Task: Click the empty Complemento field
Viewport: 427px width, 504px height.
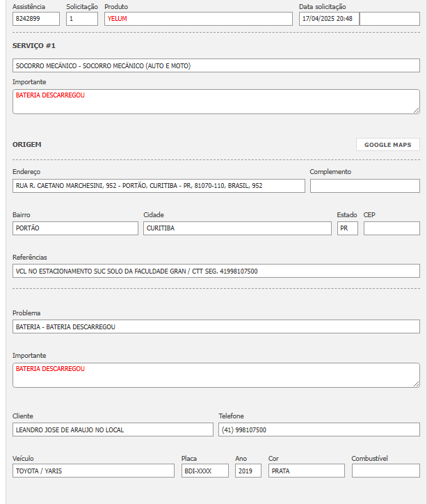Action: point(364,186)
